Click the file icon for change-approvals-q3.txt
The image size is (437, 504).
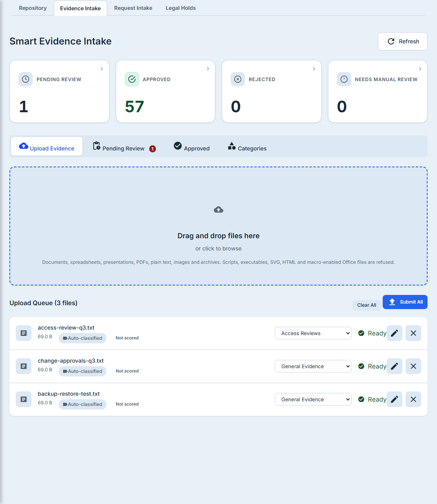pos(24,366)
